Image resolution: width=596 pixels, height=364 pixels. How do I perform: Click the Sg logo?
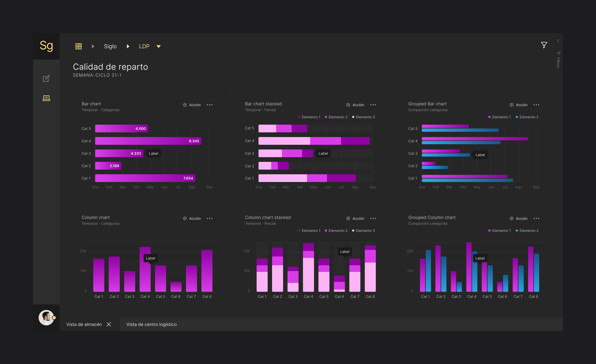pyautogui.click(x=46, y=46)
